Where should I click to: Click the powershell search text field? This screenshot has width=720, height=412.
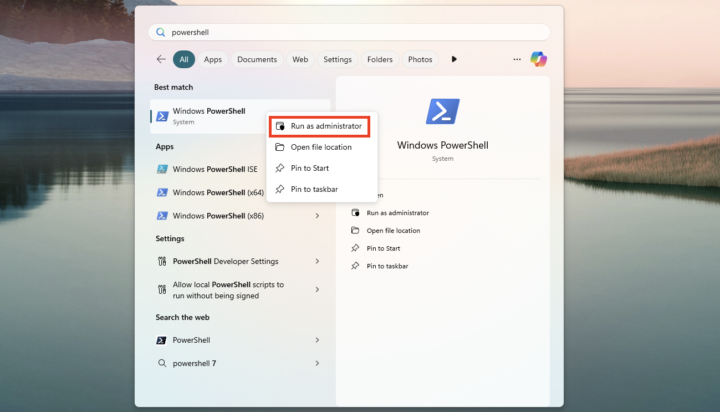[349, 32]
